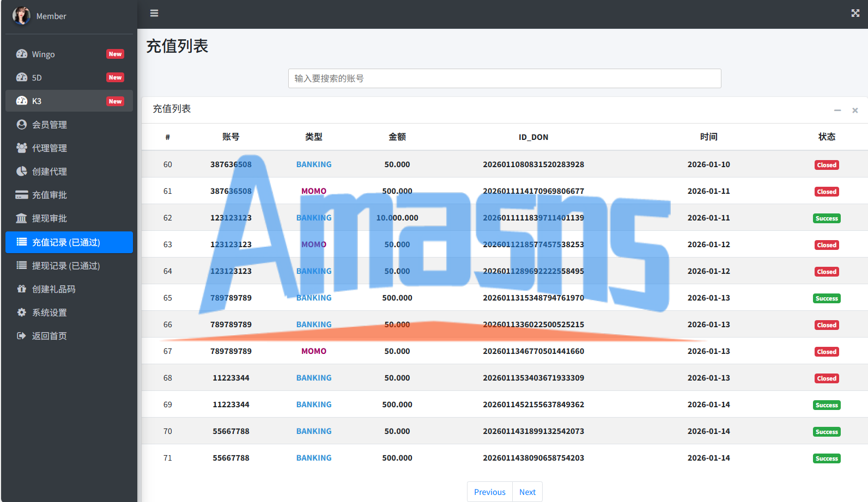
Task: Toggle the sidebar with hamburger icon
Action: pyautogui.click(x=154, y=13)
